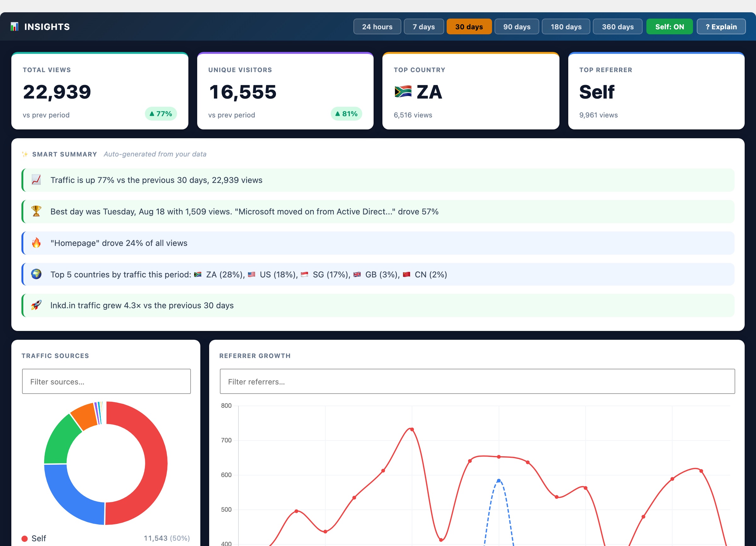
Task: Click the SG flag in countries summary
Action: [x=304, y=275]
